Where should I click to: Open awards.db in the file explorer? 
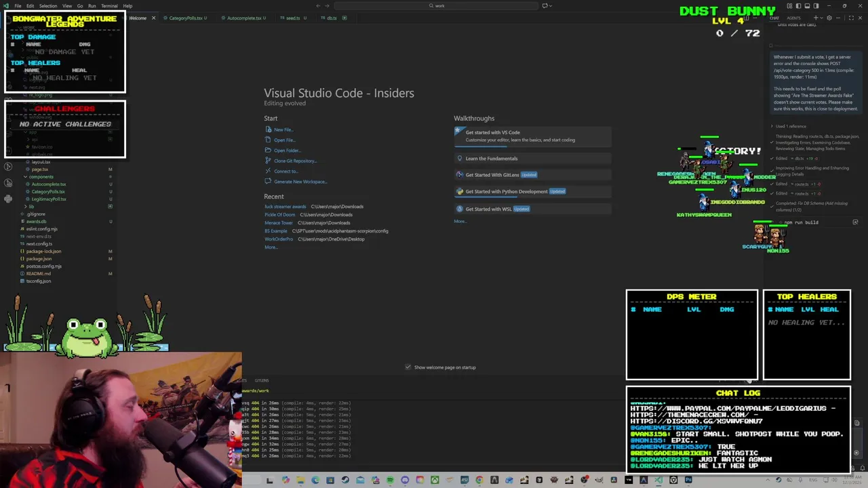pyautogui.click(x=36, y=222)
